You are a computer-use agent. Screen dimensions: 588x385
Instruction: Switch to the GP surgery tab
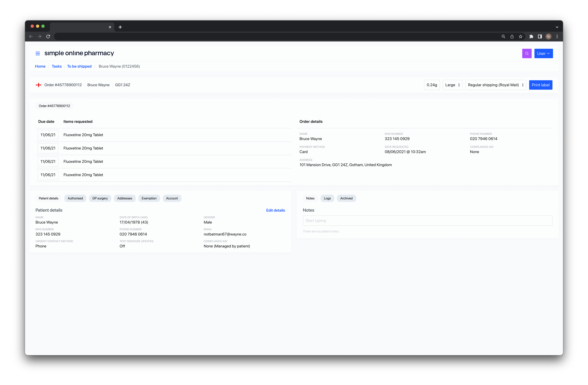point(100,198)
